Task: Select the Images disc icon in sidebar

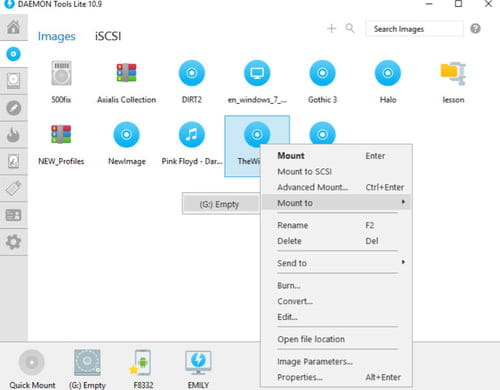Action: coord(13,54)
